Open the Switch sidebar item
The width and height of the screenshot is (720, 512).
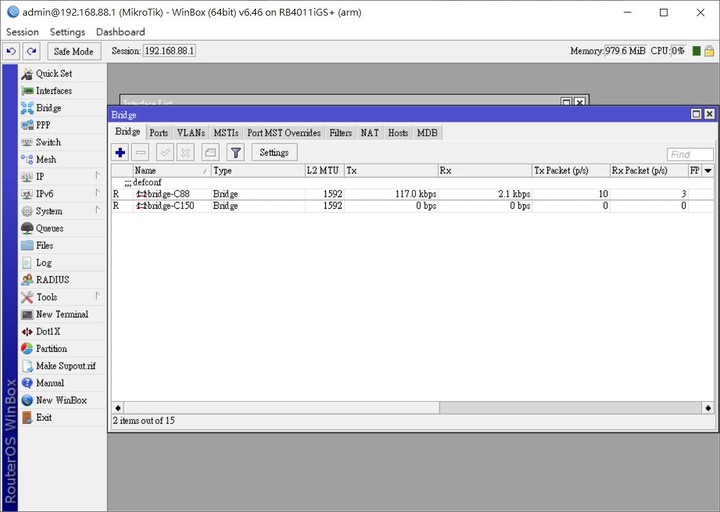point(62,142)
